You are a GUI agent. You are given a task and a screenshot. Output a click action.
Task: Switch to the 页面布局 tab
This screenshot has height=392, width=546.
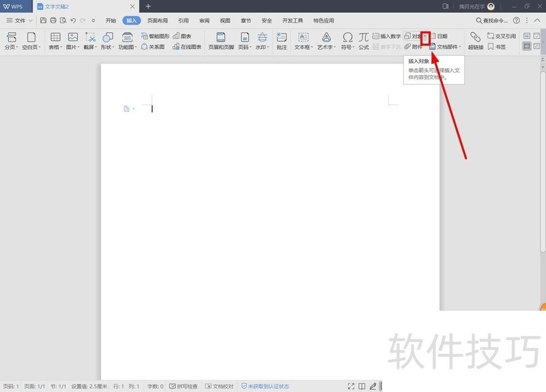pos(158,20)
